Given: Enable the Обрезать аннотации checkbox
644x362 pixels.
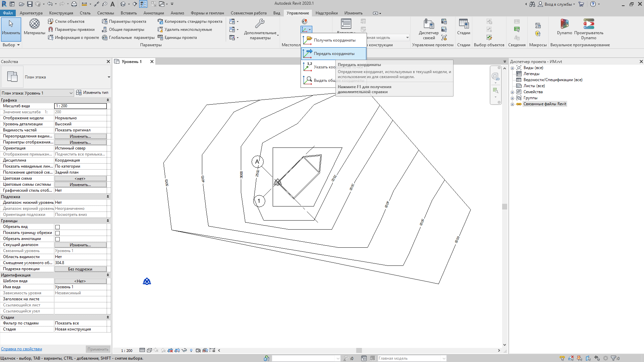Looking at the screenshot, I should (57, 239).
